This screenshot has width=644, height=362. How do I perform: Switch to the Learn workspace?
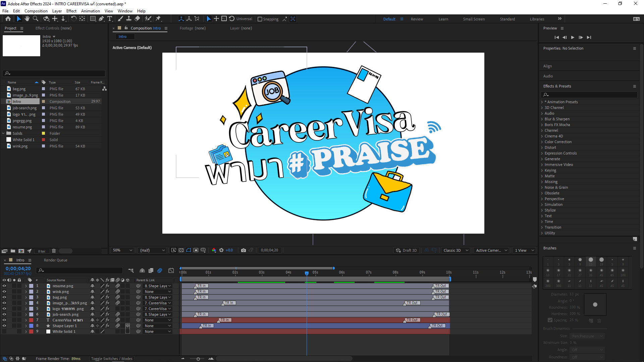click(x=443, y=19)
